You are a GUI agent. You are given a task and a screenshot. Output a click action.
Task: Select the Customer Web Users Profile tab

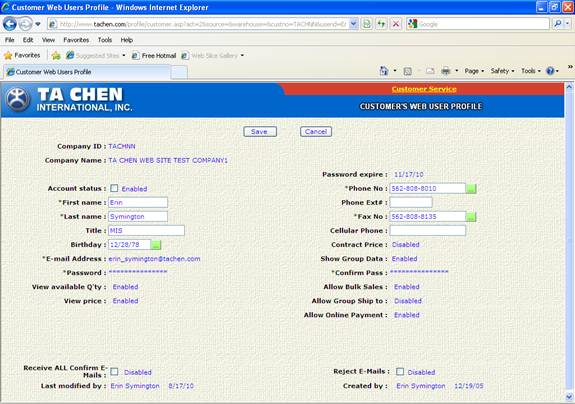tap(87, 72)
